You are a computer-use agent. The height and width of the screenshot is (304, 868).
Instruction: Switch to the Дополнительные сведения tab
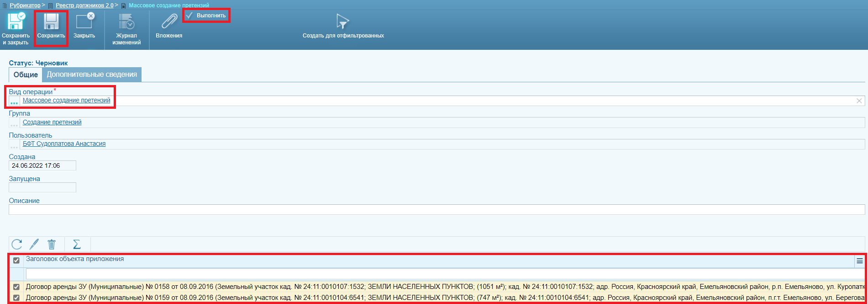92,75
